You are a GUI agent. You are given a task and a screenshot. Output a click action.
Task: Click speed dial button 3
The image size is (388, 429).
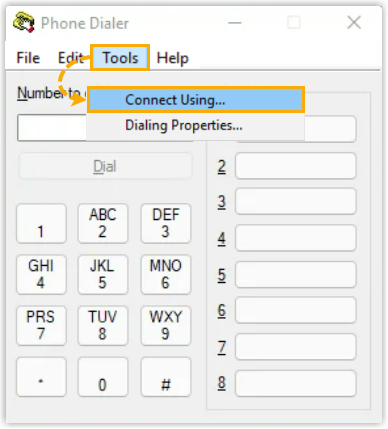click(296, 201)
